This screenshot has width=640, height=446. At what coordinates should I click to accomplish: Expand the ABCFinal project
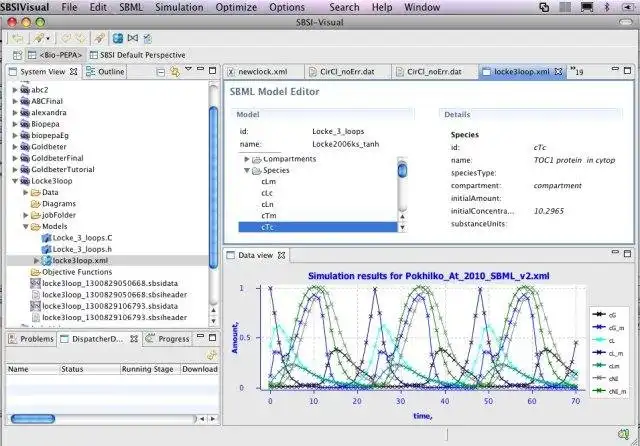(x=15, y=101)
